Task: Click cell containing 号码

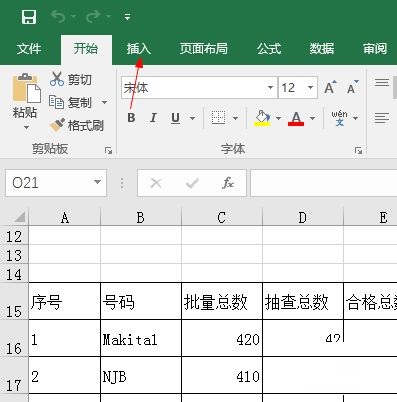Action: [141, 301]
